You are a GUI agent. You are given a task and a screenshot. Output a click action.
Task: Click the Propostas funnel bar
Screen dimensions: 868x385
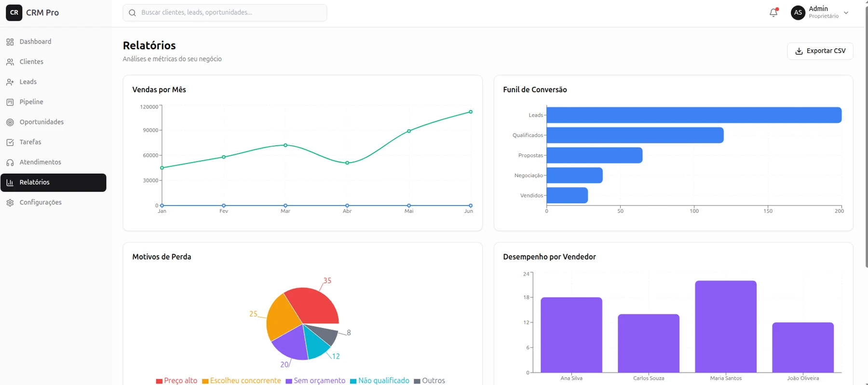(595, 155)
